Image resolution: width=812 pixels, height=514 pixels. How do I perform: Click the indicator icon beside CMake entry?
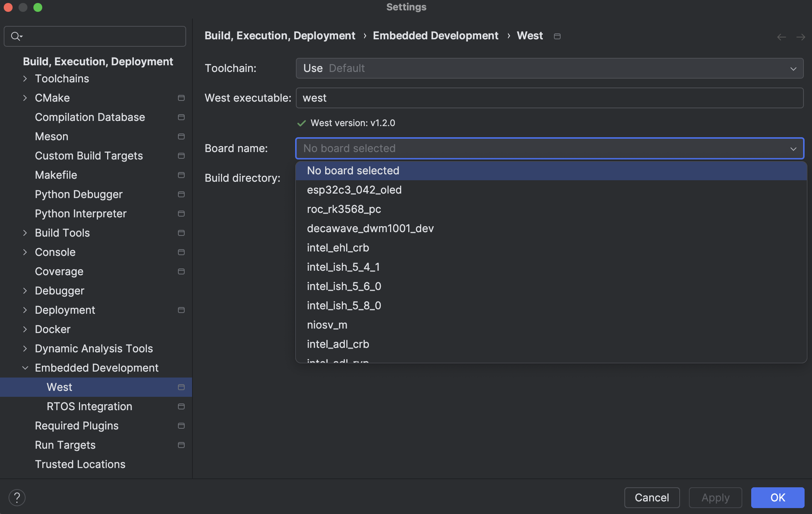click(x=181, y=98)
